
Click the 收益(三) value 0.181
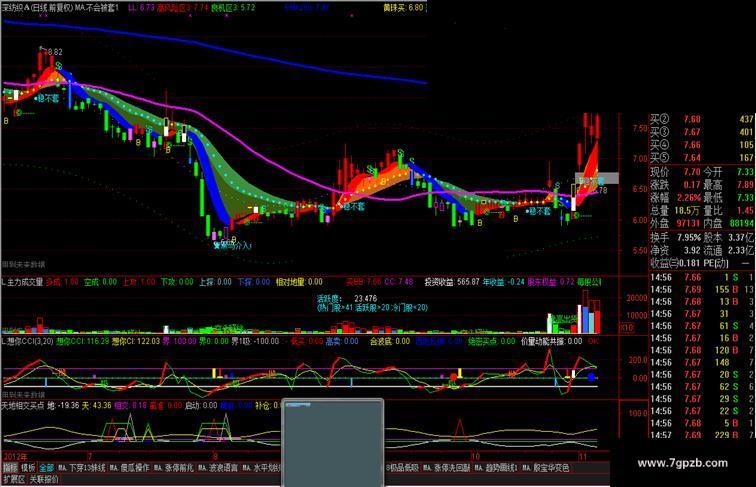(x=690, y=263)
